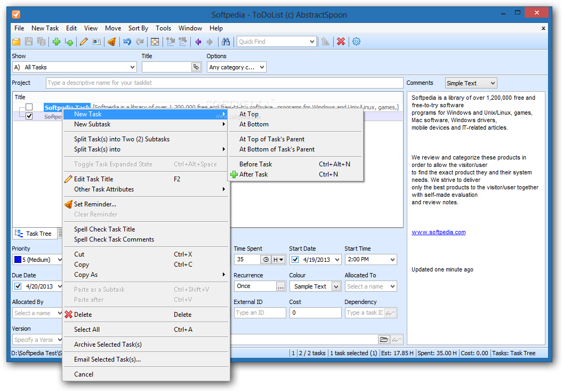Click the reminder bell toolbar icon
Viewport: 563px width, 392px height.
(111, 42)
